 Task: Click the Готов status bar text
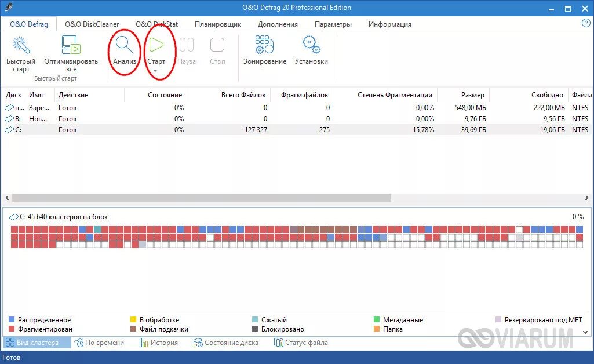[11, 358]
